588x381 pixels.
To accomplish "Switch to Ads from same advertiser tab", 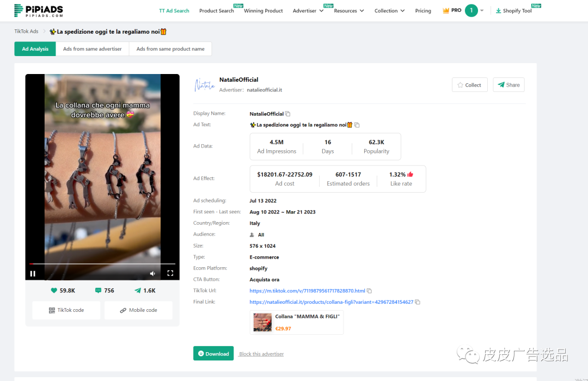I will point(92,49).
